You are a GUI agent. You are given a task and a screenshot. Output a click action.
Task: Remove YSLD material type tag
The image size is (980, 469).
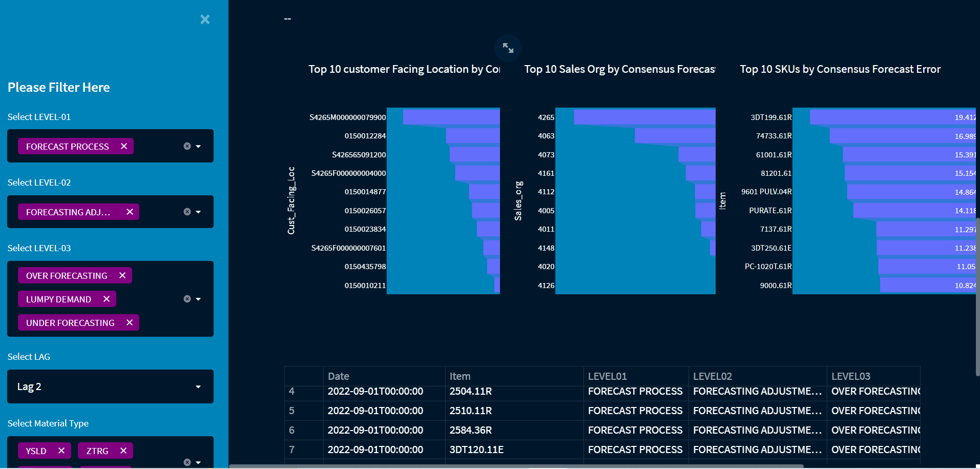pyautogui.click(x=61, y=451)
